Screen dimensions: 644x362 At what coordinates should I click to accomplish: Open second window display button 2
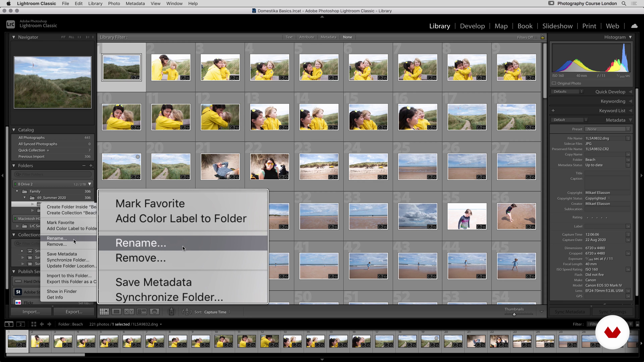coord(20,324)
